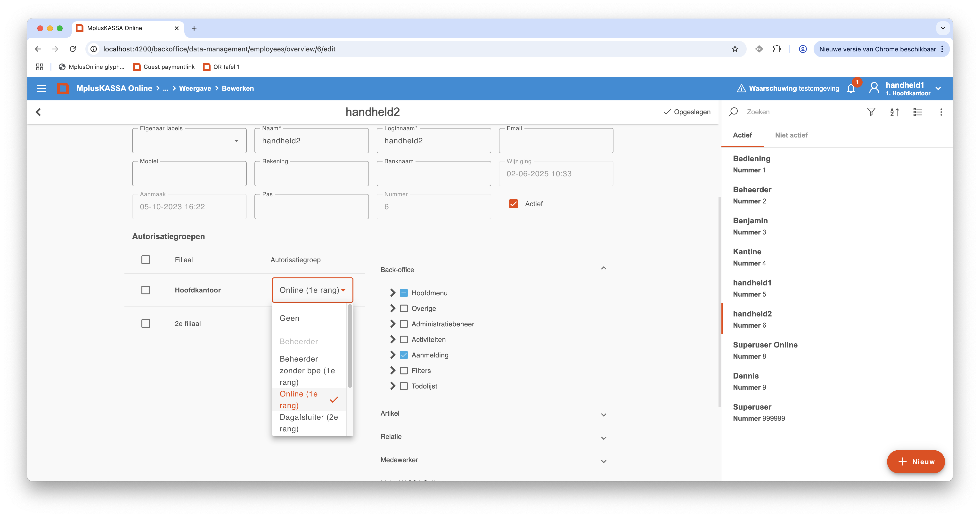
Task: Select Geen in the dropdown list
Action: point(309,318)
